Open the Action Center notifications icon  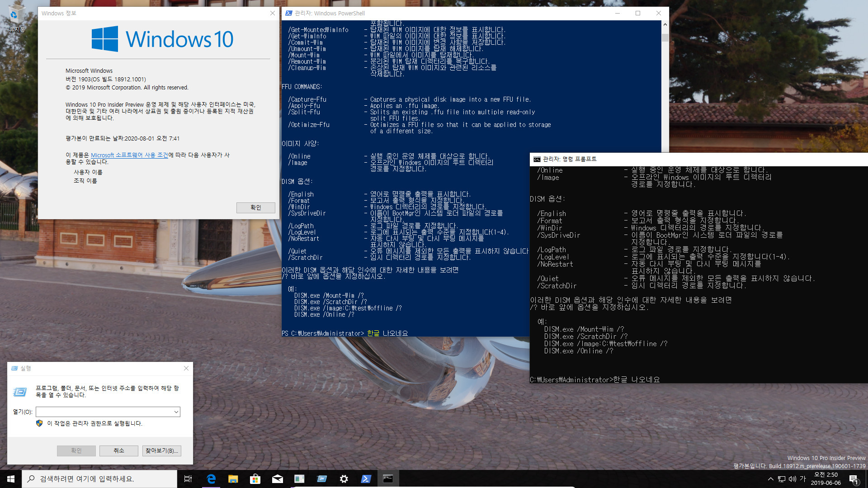pos(854,479)
